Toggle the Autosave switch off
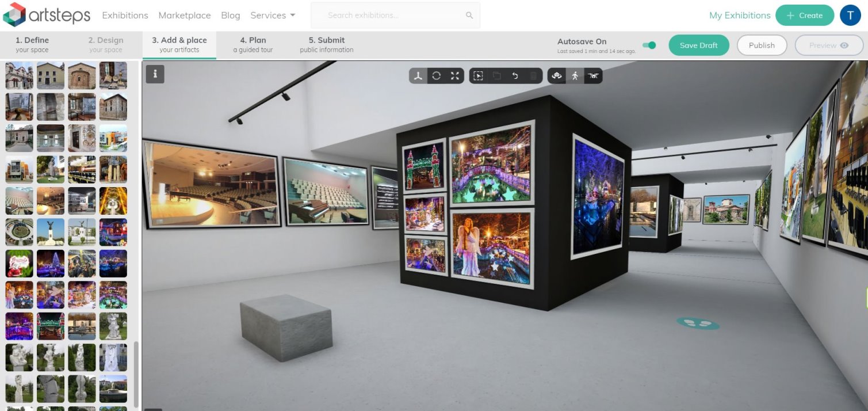Image resolution: width=868 pixels, height=411 pixels. point(649,45)
